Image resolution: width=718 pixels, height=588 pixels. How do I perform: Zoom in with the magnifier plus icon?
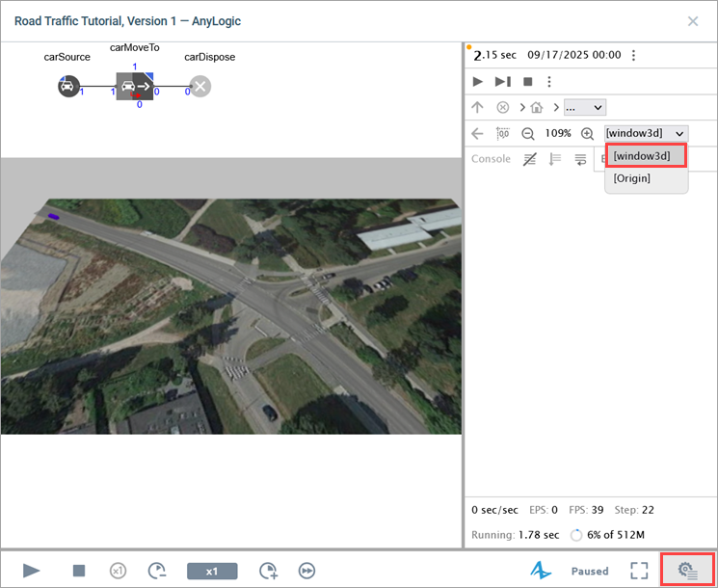point(587,134)
